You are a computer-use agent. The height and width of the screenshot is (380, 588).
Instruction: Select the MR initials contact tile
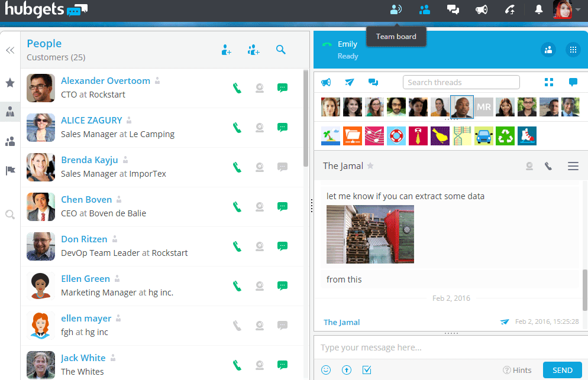484,107
